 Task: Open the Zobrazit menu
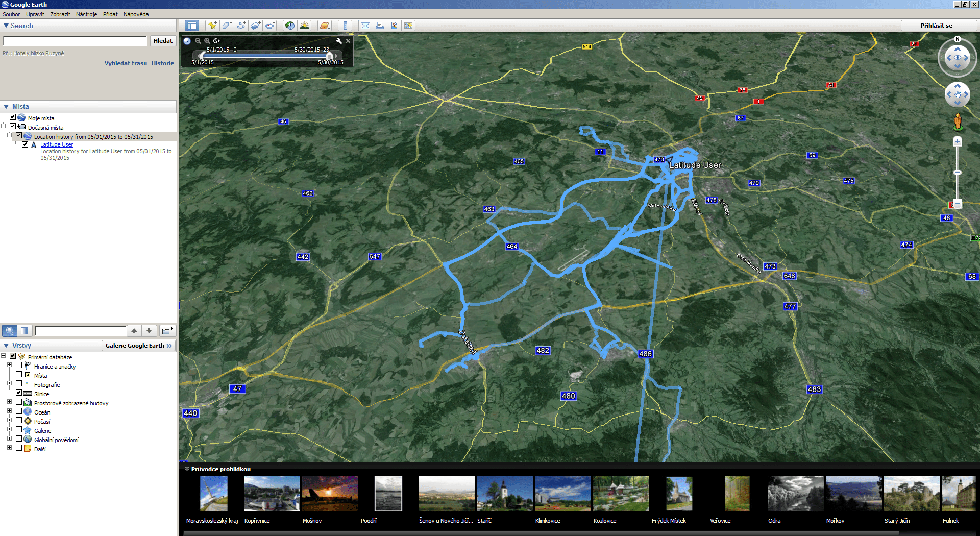tap(60, 14)
